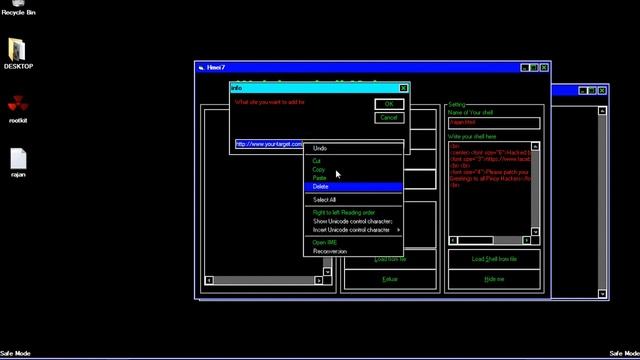Choose Select All from the context menu
640x360 pixels.
[353, 200]
